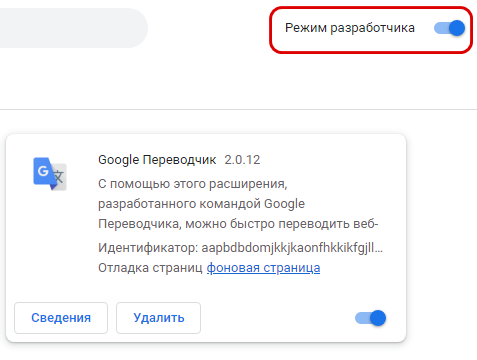Open Сведения for Google Переводчик
This screenshot has height=360, width=477.
pyautogui.click(x=61, y=318)
